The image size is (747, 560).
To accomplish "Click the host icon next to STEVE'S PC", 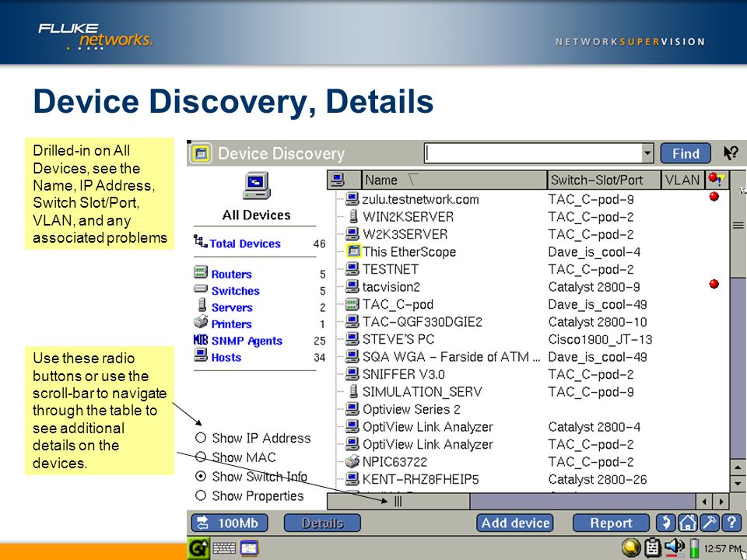I will coord(352,338).
